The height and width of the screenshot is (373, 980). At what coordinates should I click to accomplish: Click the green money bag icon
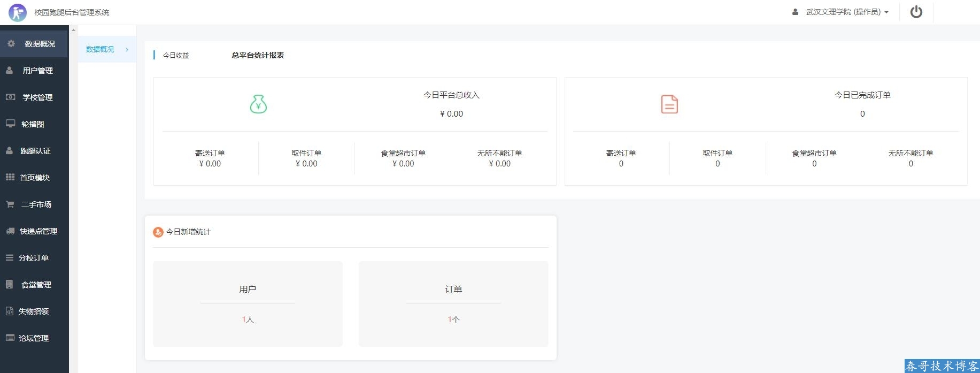pyautogui.click(x=258, y=104)
